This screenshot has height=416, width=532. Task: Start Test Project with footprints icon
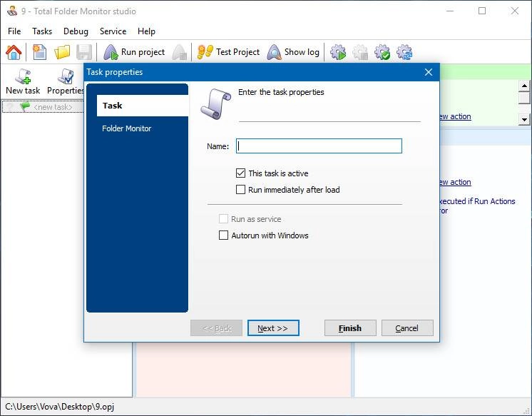(228, 52)
